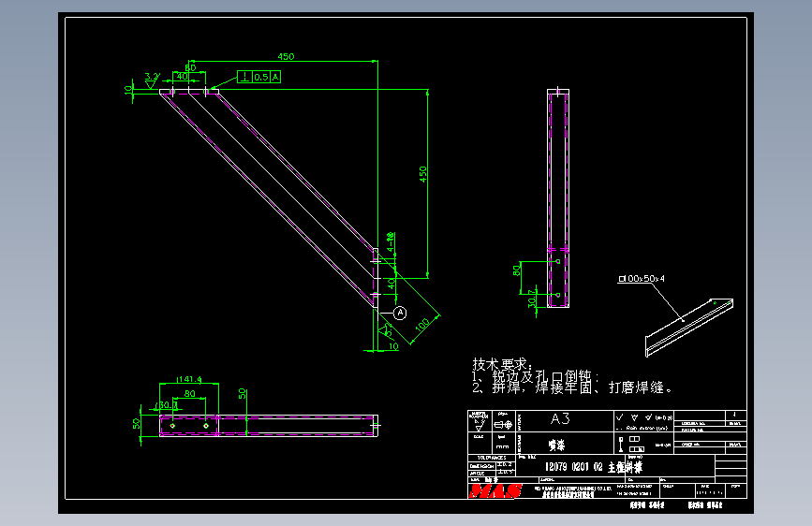
Task: Click the 100 diagonal width dimension
Action: click(x=422, y=325)
